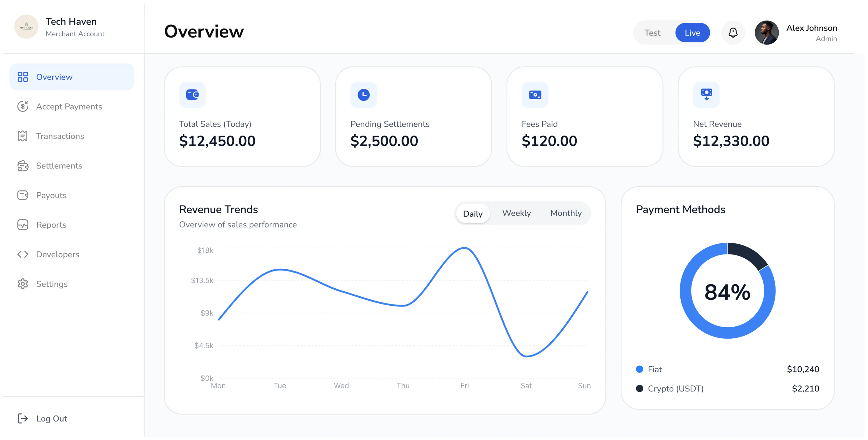Click the notification bell icon
The width and height of the screenshot is (868, 440).
(733, 32)
